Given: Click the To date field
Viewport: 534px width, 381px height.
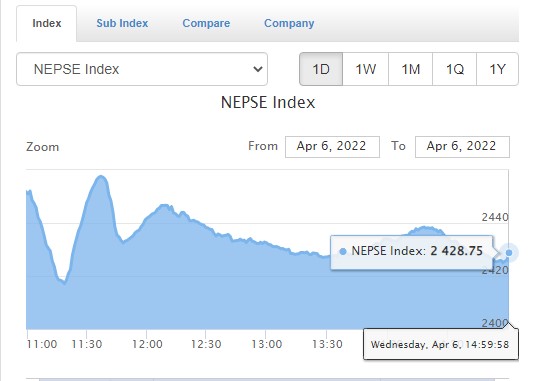Looking at the screenshot, I should [x=462, y=147].
